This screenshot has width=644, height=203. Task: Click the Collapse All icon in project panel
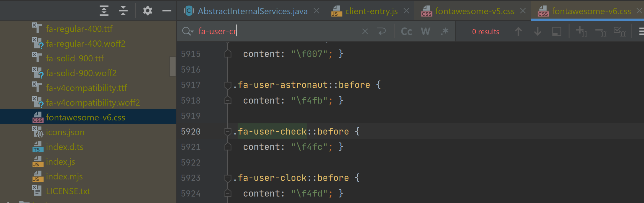click(x=123, y=11)
